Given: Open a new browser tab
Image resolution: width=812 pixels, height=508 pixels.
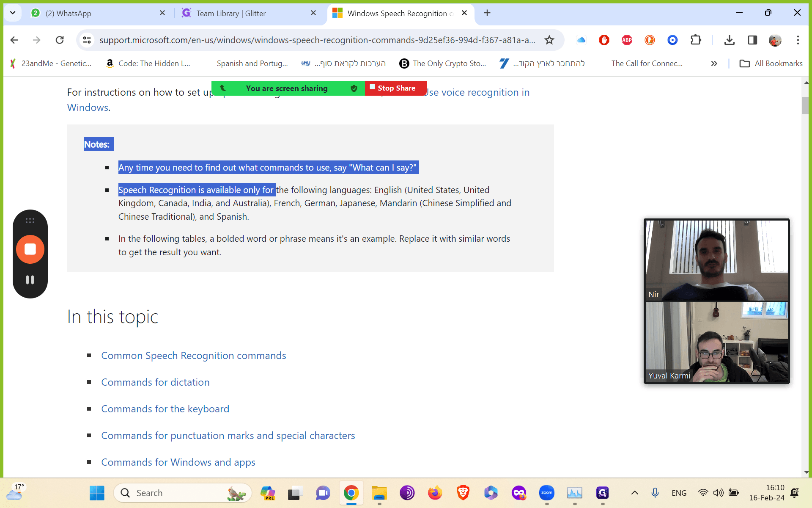Looking at the screenshot, I should click(x=487, y=13).
